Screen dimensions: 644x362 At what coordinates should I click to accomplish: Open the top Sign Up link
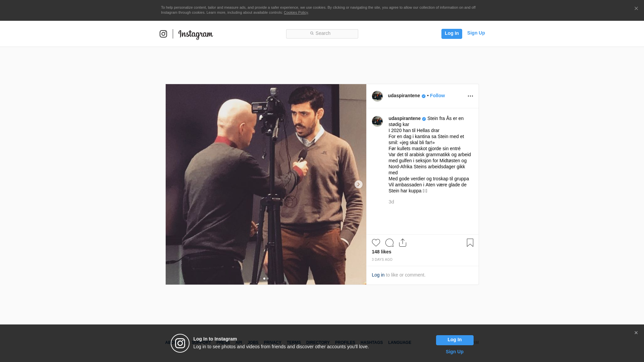tap(476, 33)
